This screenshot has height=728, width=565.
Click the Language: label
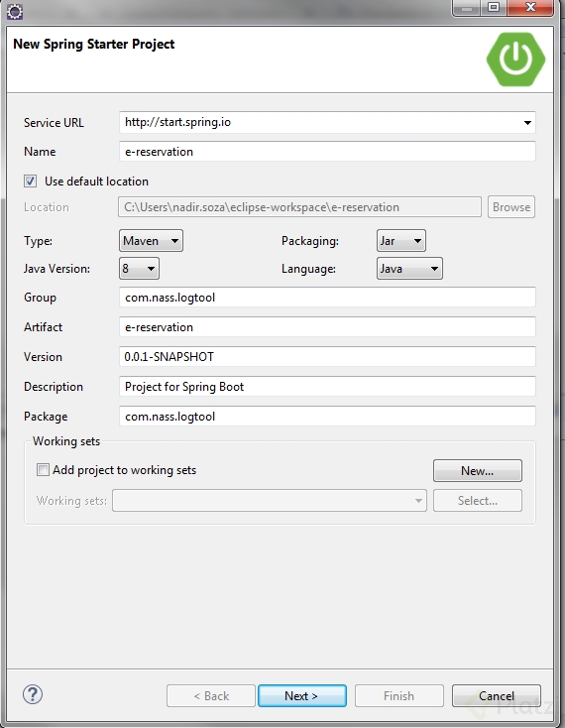point(308,270)
